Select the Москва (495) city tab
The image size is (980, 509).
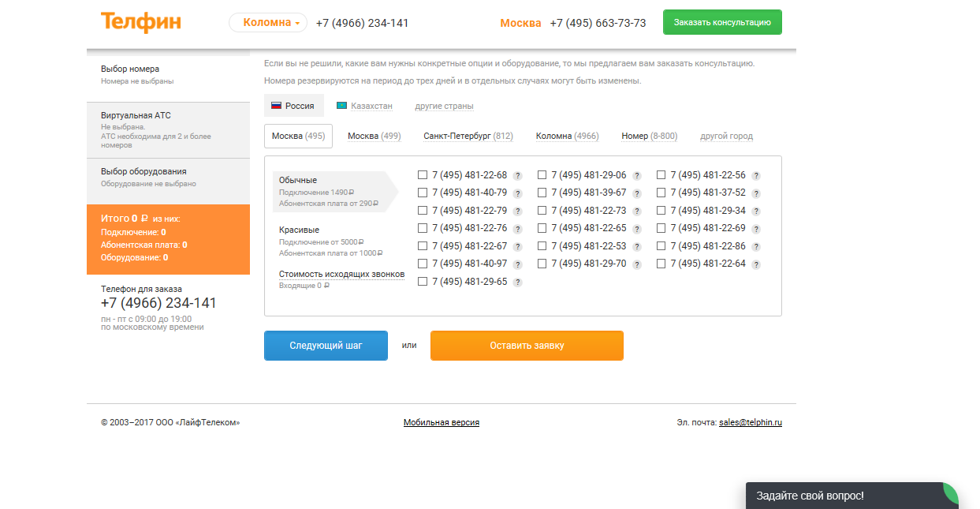click(298, 136)
